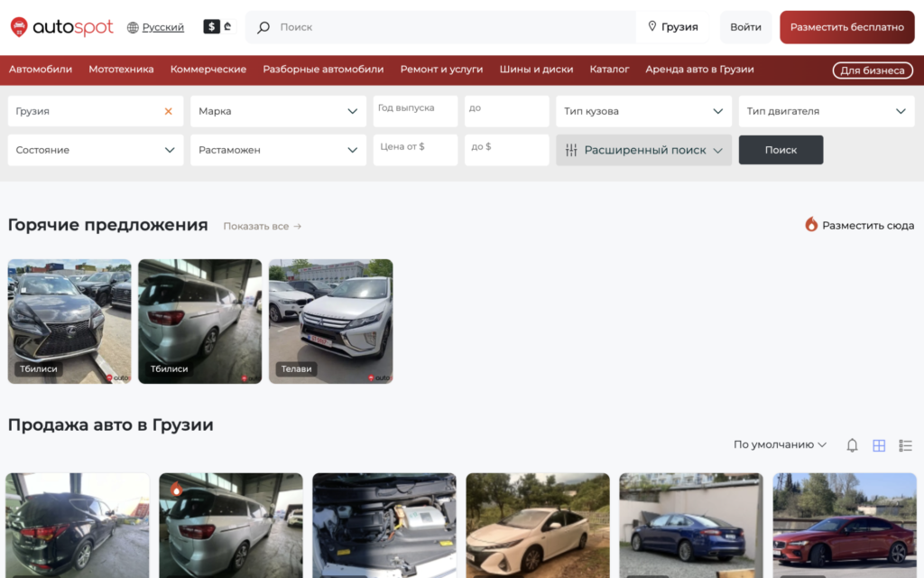Open the Мототехника section
This screenshot has height=578, width=924.
point(122,69)
